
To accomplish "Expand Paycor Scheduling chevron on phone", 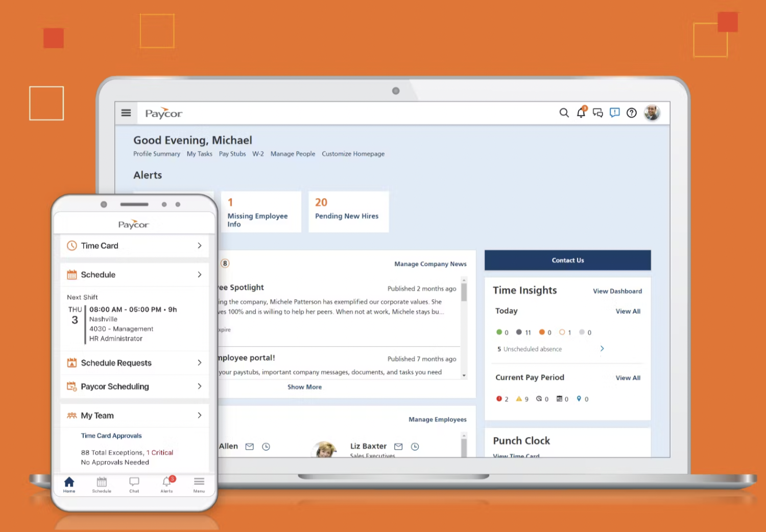I will (x=200, y=386).
